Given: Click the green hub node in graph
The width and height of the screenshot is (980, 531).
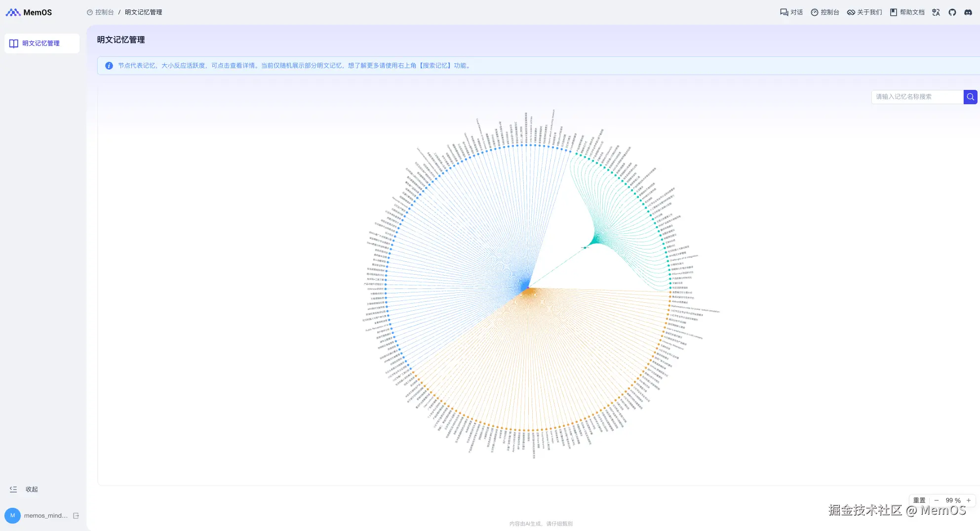Looking at the screenshot, I should pos(585,247).
